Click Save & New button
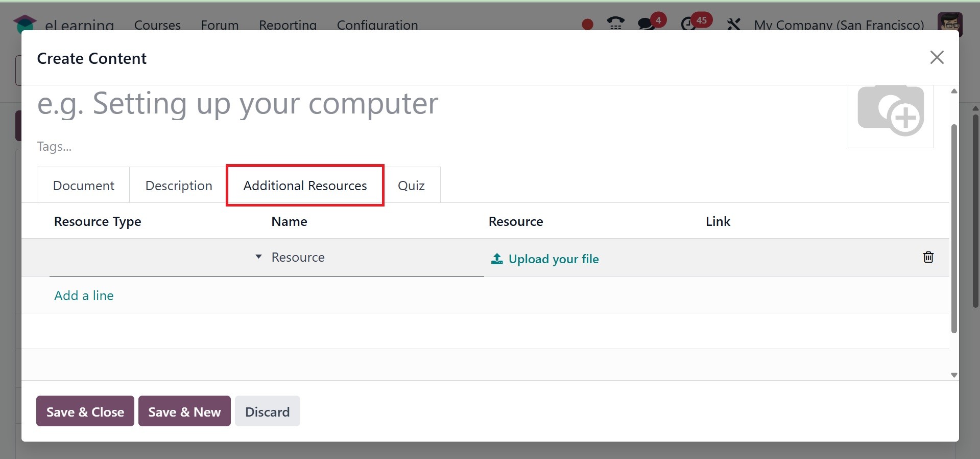The height and width of the screenshot is (459, 980). point(184,411)
